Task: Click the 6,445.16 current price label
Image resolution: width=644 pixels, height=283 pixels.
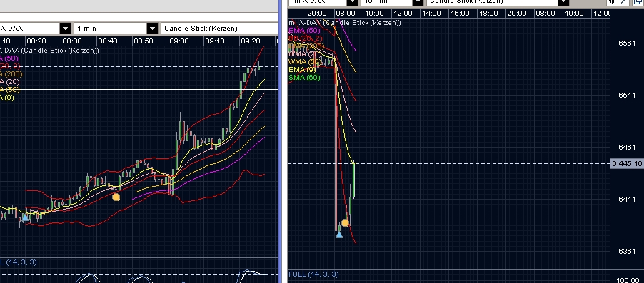Action: pos(627,164)
